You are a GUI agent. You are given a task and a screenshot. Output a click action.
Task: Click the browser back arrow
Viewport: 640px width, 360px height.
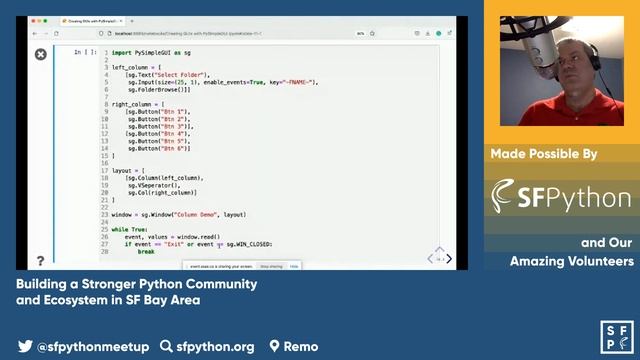coord(35,33)
